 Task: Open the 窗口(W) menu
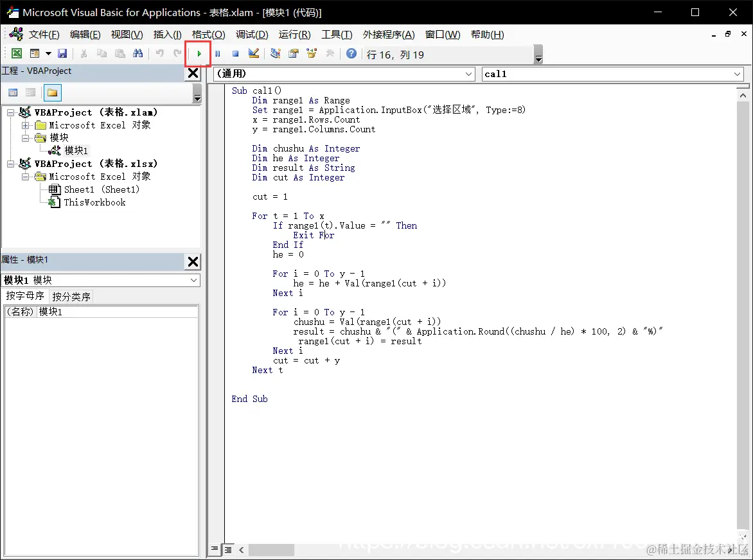point(443,35)
